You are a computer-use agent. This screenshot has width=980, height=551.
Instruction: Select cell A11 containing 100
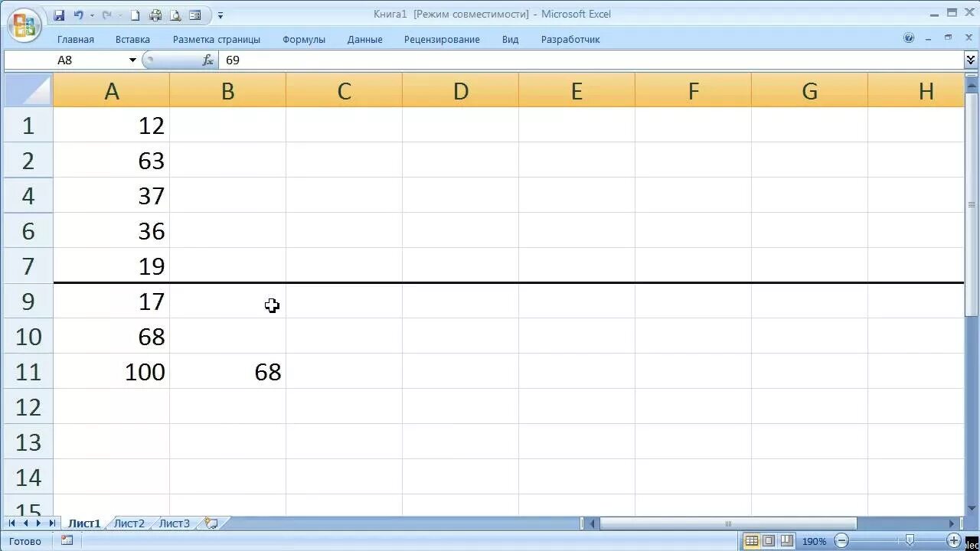(x=112, y=371)
